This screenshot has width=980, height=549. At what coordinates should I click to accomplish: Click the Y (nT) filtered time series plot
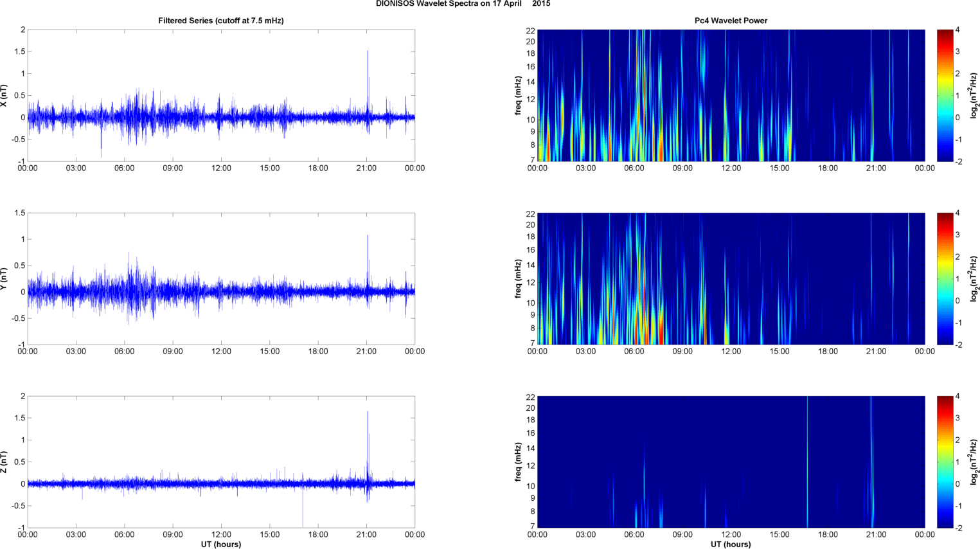tap(221, 278)
